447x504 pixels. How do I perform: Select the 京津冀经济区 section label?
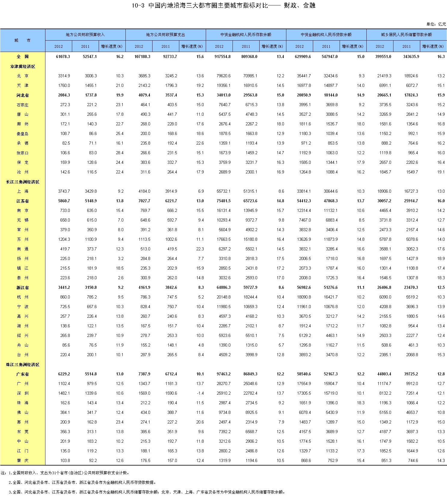(x=23, y=66)
